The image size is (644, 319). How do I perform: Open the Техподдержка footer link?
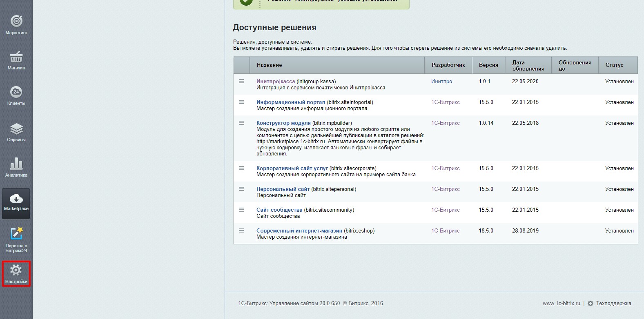(614, 303)
